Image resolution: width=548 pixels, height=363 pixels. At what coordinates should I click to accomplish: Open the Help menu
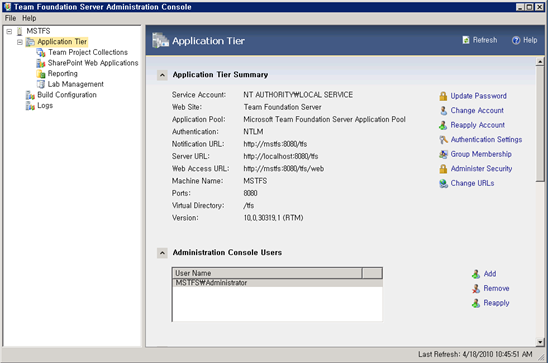point(29,18)
